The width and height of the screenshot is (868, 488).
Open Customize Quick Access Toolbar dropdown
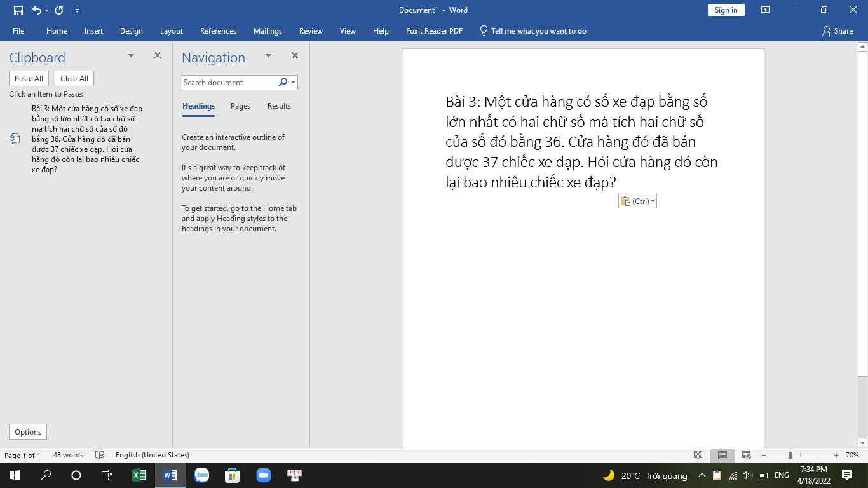[x=77, y=10]
